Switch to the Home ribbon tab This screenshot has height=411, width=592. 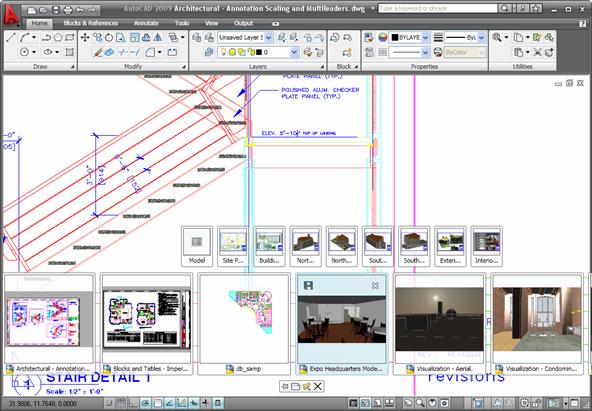40,23
